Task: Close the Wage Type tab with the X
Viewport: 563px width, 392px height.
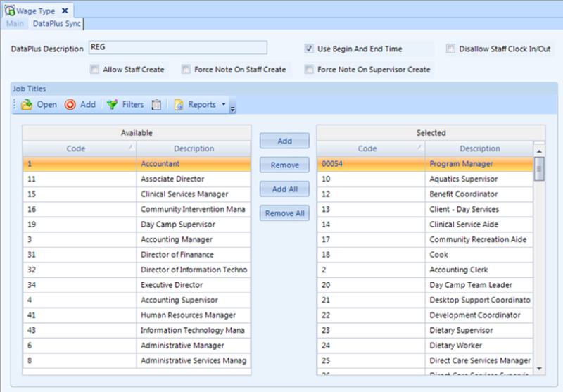Action: tap(65, 11)
